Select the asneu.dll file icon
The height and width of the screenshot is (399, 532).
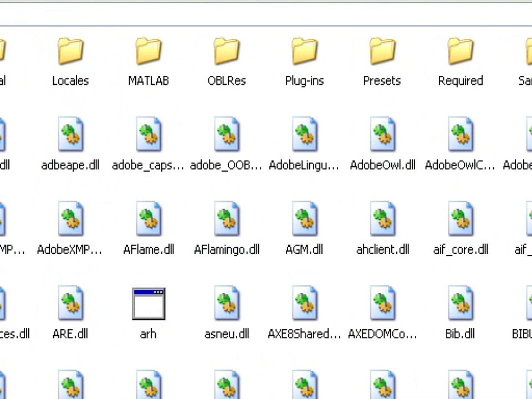[227, 303]
